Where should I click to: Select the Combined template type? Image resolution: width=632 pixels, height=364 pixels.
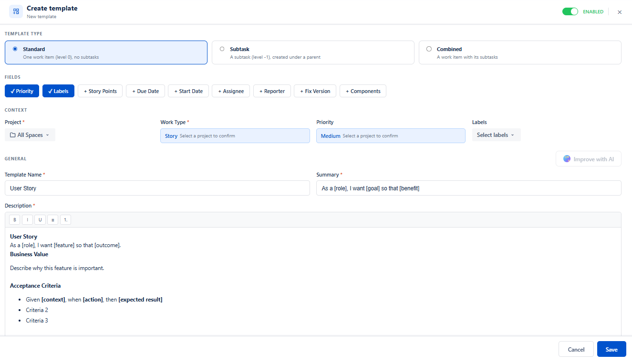click(x=520, y=52)
